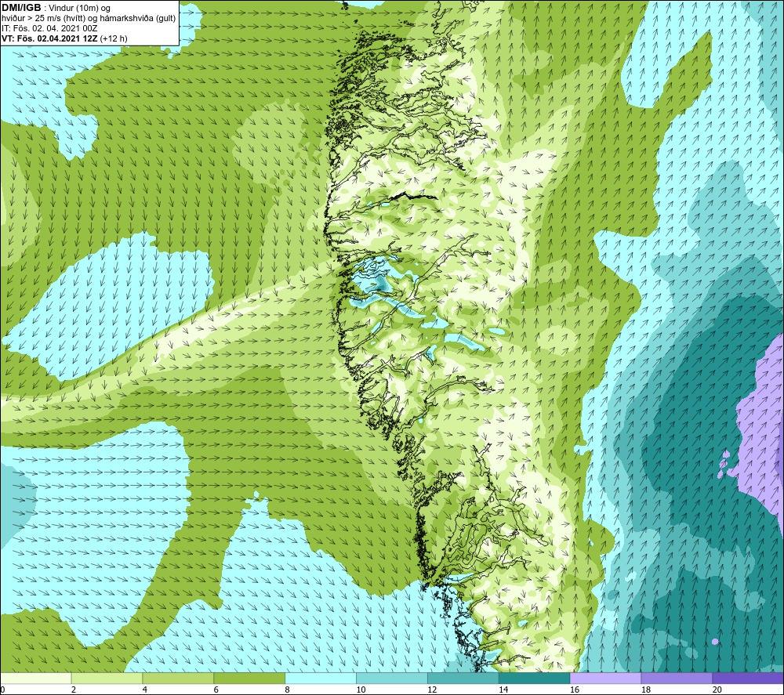Click the 'VT: Fös. 02.04.2021 12Z' valid time
The height and width of the screenshot is (695, 784).
49,38
